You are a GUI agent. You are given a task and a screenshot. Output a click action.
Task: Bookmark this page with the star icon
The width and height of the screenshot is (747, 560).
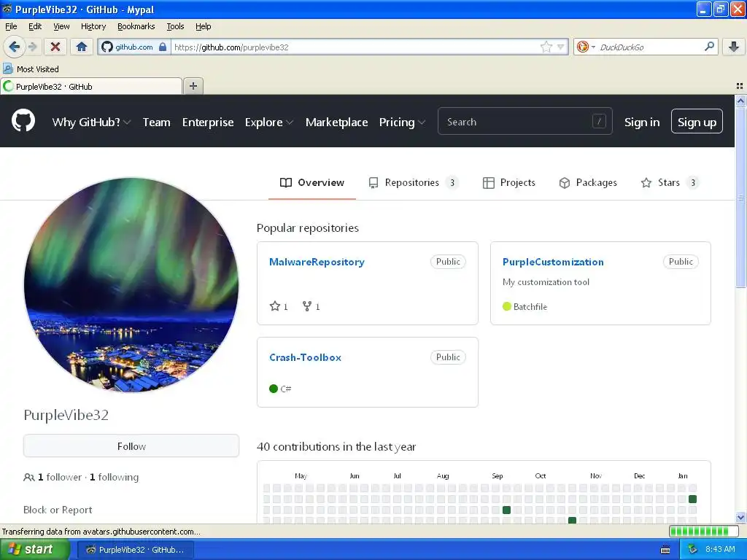pos(546,47)
